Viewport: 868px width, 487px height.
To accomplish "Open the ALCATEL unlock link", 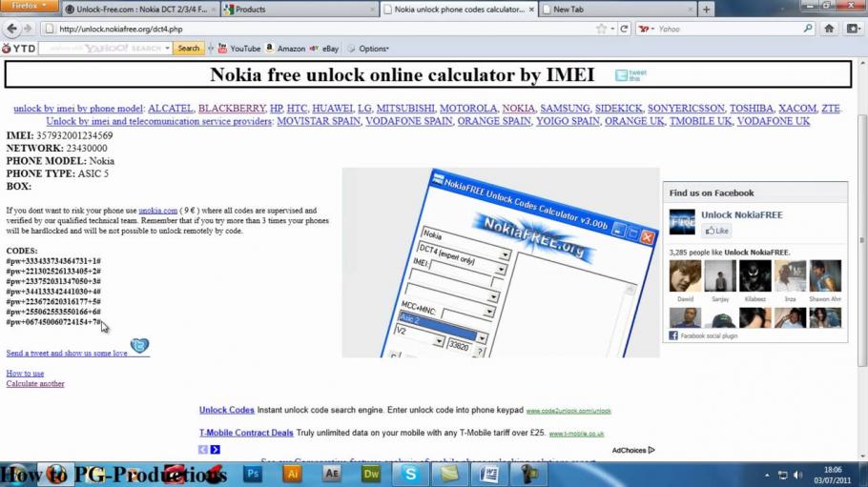I will tap(171, 109).
